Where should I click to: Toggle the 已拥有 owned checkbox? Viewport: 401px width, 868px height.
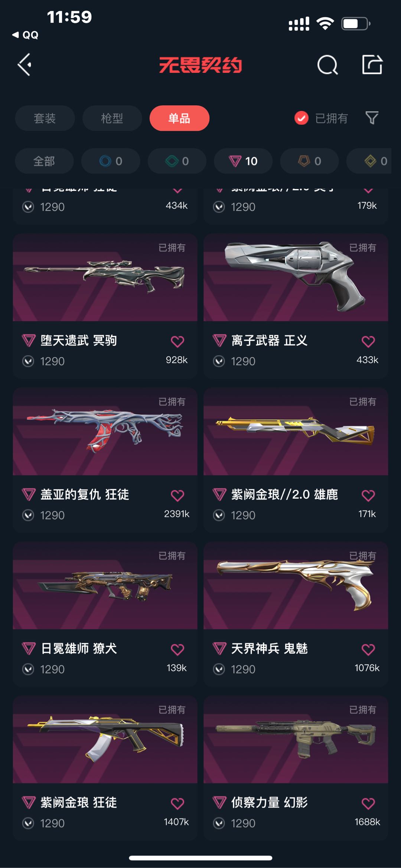tap(301, 118)
